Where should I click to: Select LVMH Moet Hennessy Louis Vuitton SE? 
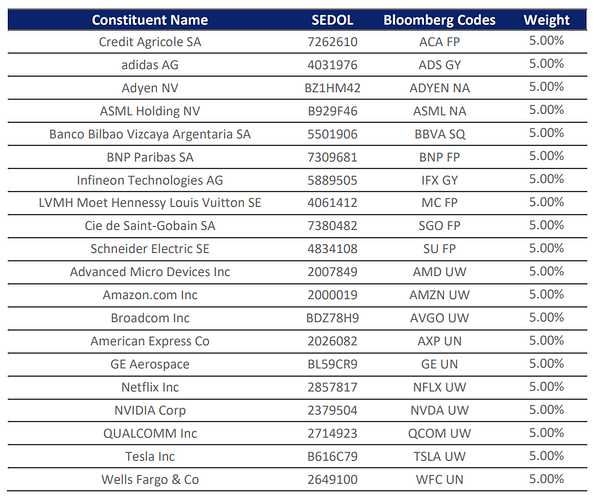(x=150, y=203)
